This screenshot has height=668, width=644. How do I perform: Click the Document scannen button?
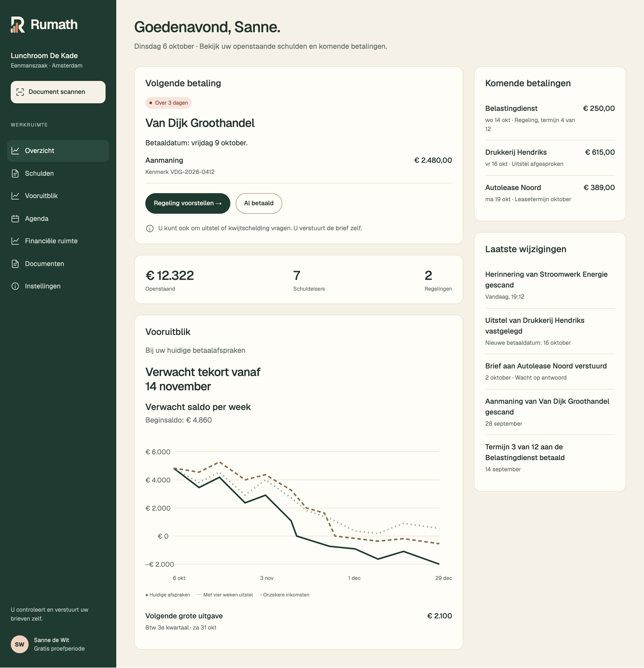[58, 92]
